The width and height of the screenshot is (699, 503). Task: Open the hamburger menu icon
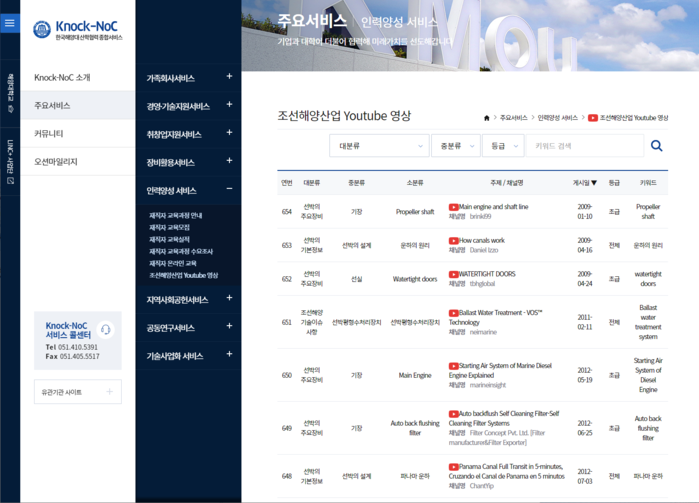tap(9, 23)
